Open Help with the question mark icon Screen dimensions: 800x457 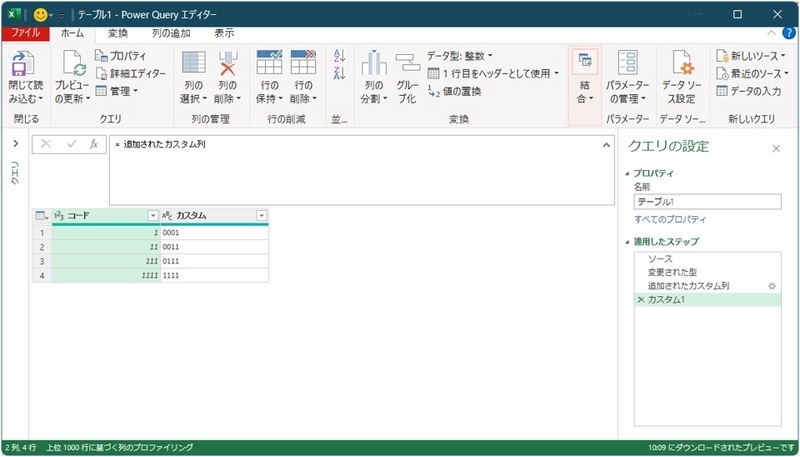click(789, 33)
